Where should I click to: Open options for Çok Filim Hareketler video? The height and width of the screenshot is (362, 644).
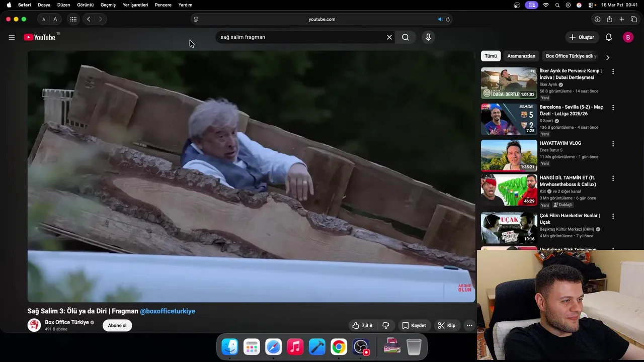pyautogui.click(x=613, y=216)
